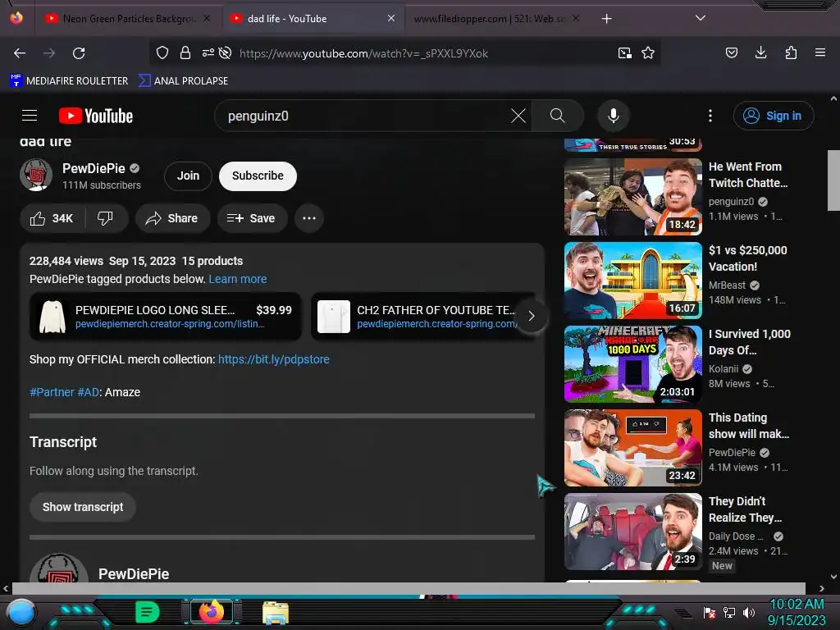
Task: Open the network tray icon
Action: [729, 612]
